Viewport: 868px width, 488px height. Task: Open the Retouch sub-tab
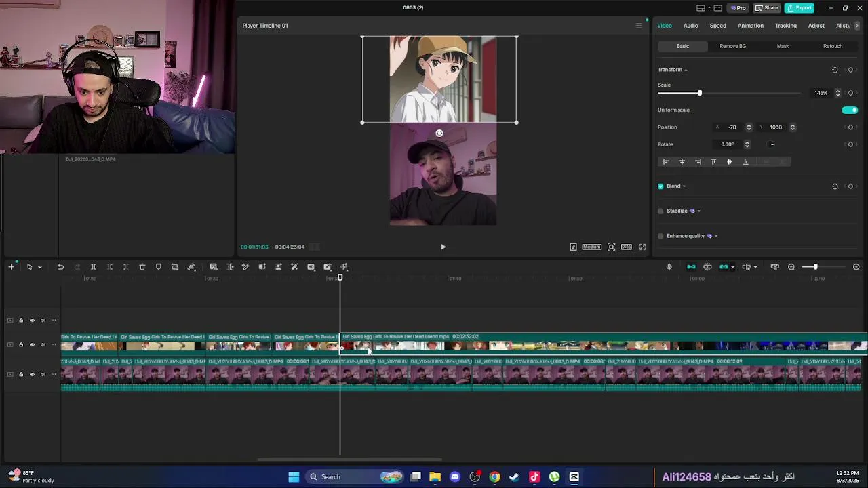coord(833,46)
